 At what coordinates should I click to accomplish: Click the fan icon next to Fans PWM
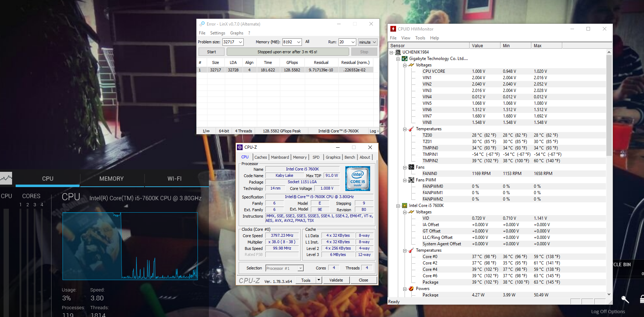point(411,180)
